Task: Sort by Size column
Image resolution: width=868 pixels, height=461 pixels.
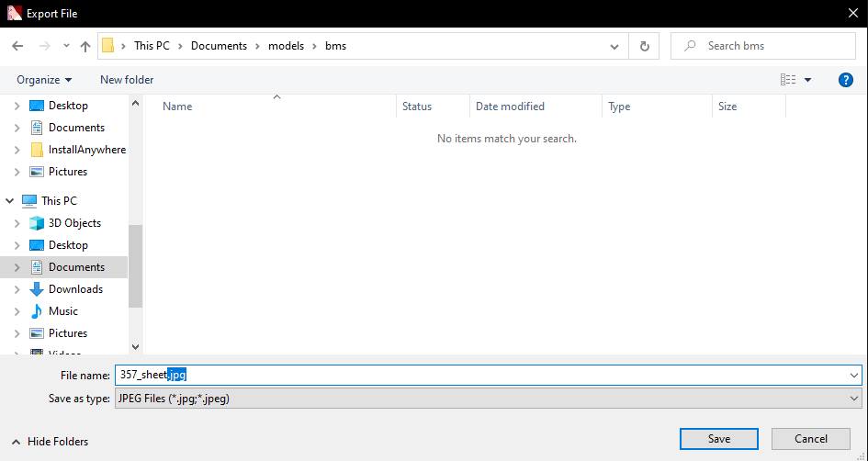Action: [727, 107]
